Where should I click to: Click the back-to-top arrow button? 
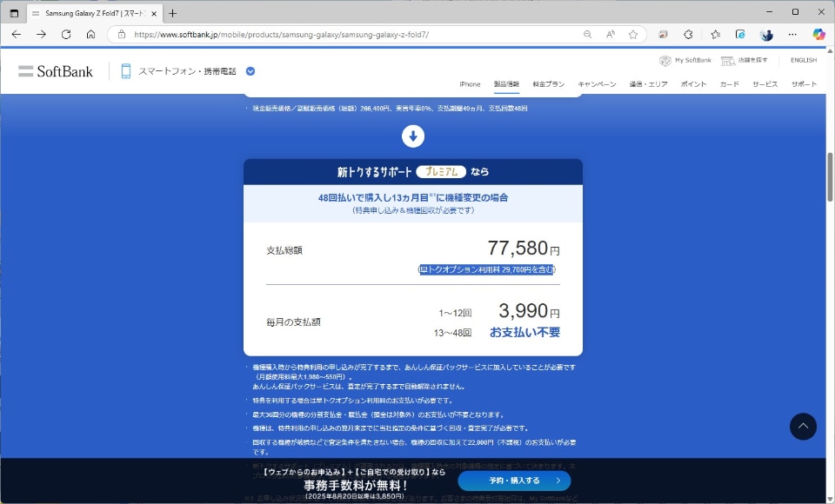[x=803, y=427]
